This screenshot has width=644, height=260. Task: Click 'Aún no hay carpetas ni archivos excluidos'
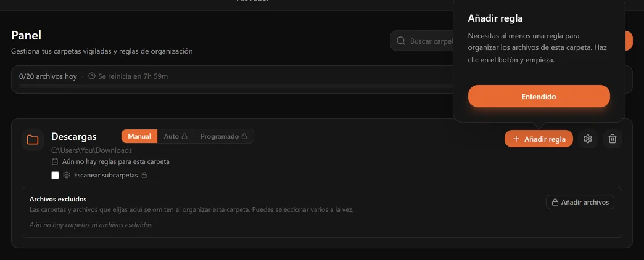(91, 225)
